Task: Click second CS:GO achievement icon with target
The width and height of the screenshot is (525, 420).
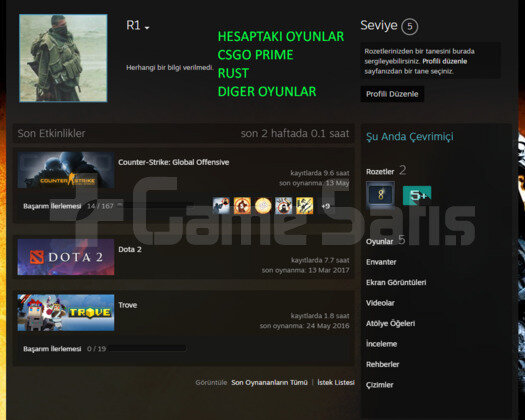Action: pyautogui.click(x=242, y=206)
